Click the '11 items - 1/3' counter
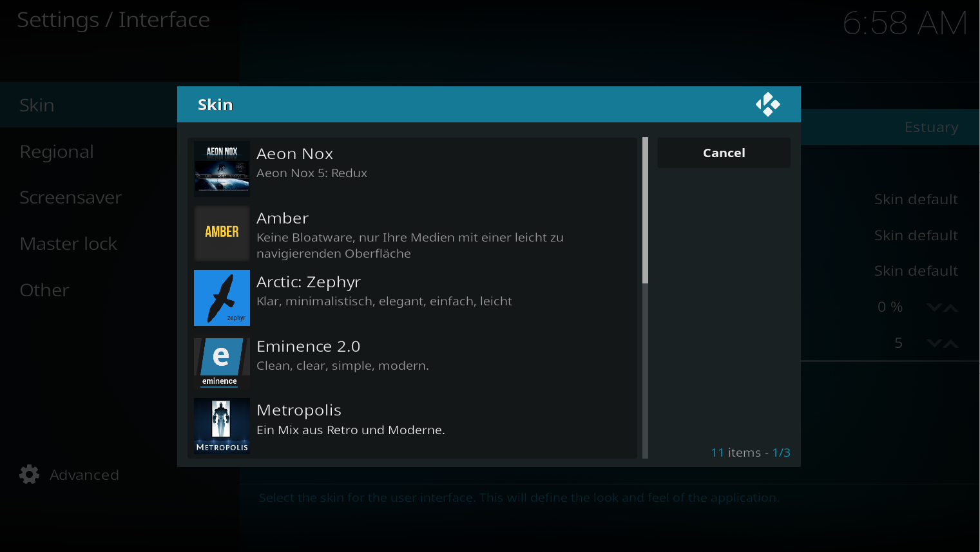Image resolution: width=980 pixels, height=552 pixels. coord(751,453)
